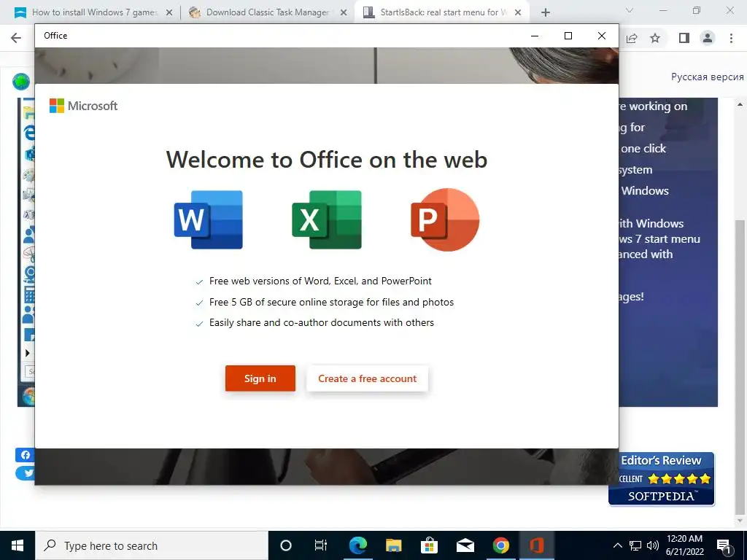747x560 pixels.
Task: Click the Office taskbar icon
Action: point(536,545)
